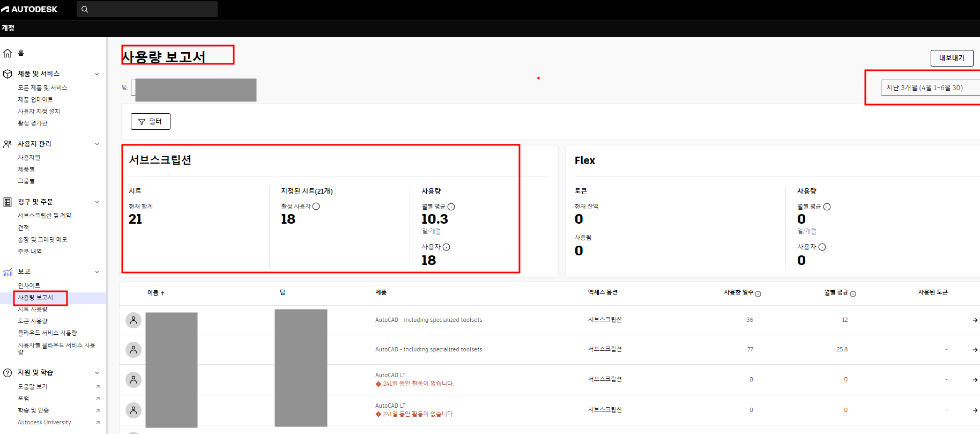980x434 pixels.
Task: Click inactivity warning in first AutoCAD LT row
Action: 415,384
